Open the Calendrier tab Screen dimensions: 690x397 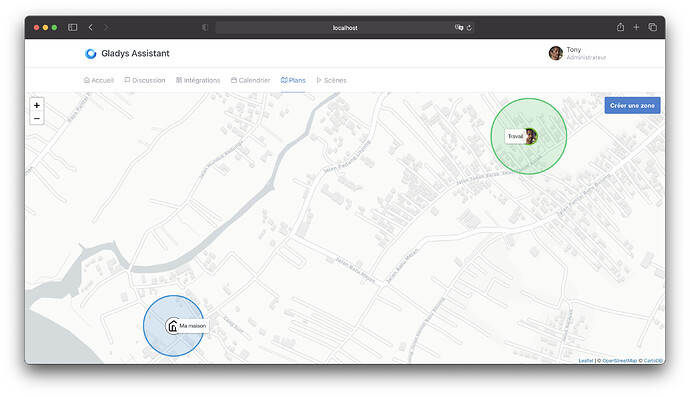point(250,80)
